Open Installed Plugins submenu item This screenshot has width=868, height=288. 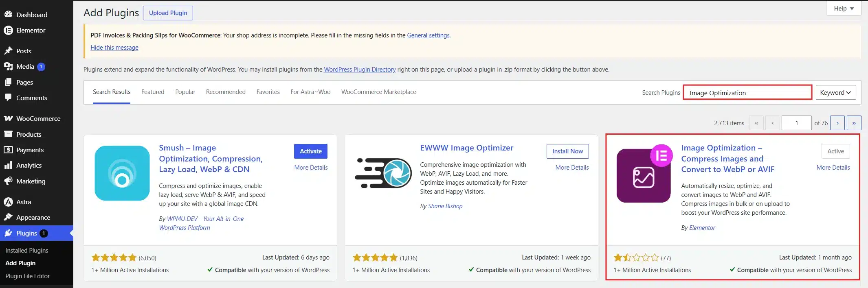[x=27, y=251]
